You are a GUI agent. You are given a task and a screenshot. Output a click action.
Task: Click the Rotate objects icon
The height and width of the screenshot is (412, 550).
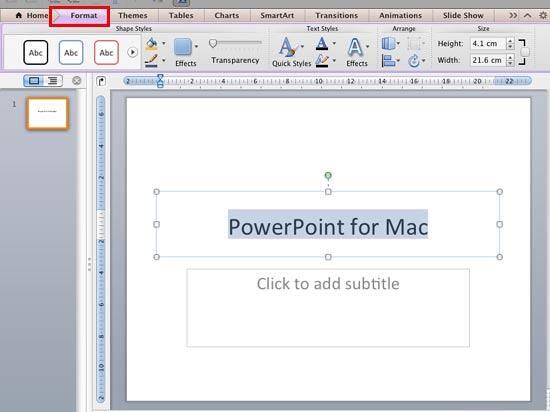(x=414, y=61)
